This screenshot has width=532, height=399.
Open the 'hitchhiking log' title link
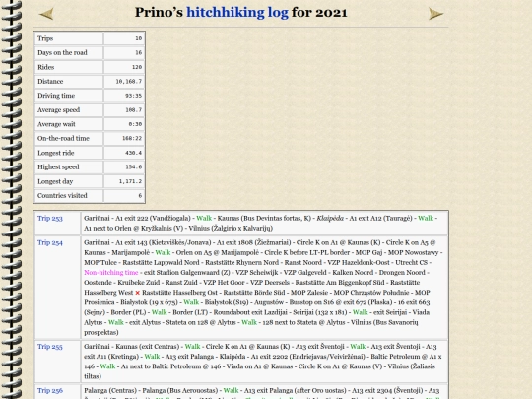click(237, 12)
